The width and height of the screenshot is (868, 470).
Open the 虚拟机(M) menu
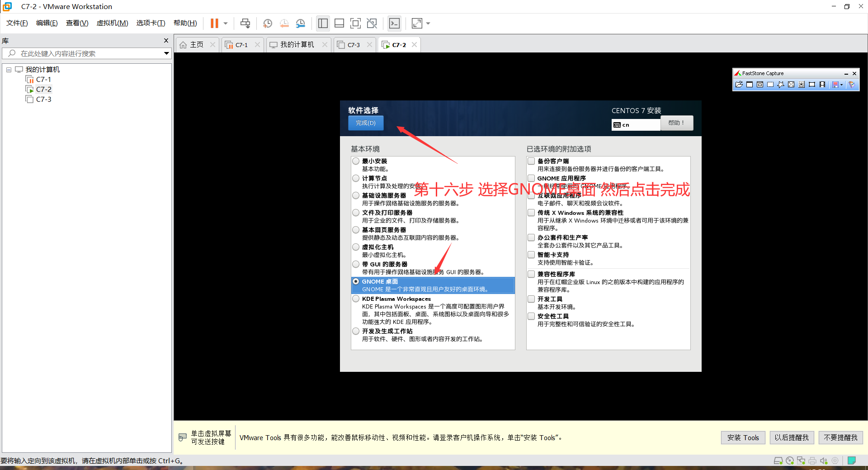tap(113, 23)
